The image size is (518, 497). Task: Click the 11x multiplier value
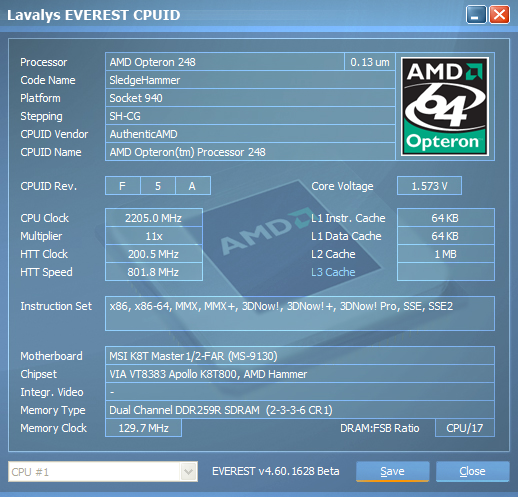154,236
